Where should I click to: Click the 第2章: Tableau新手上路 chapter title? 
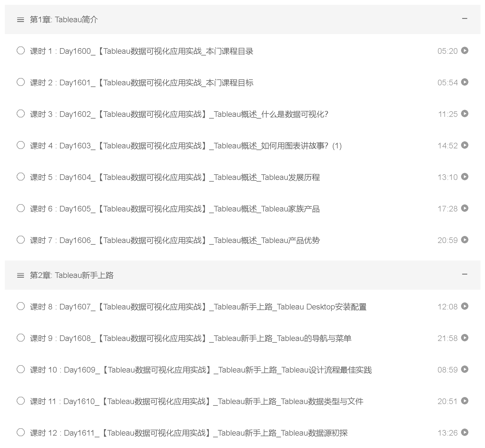[x=72, y=275]
